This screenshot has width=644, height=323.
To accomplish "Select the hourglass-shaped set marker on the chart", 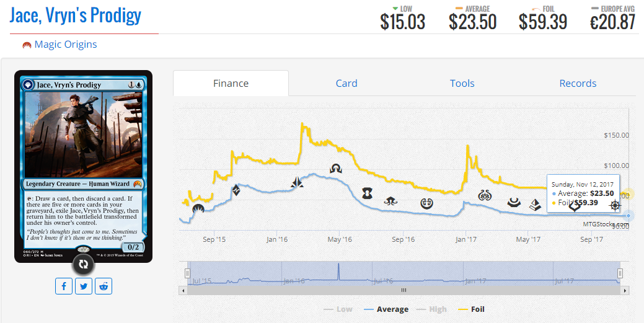I will [x=367, y=193].
